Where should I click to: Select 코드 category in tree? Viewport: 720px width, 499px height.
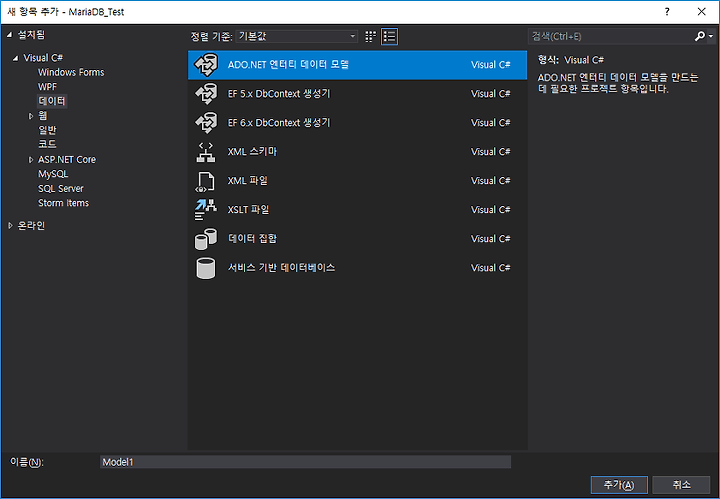point(47,145)
